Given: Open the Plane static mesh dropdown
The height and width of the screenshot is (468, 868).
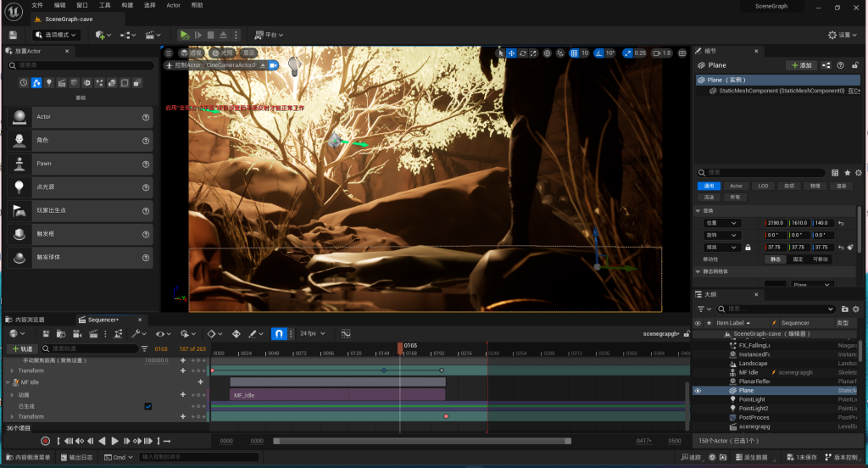Looking at the screenshot, I should [x=811, y=284].
